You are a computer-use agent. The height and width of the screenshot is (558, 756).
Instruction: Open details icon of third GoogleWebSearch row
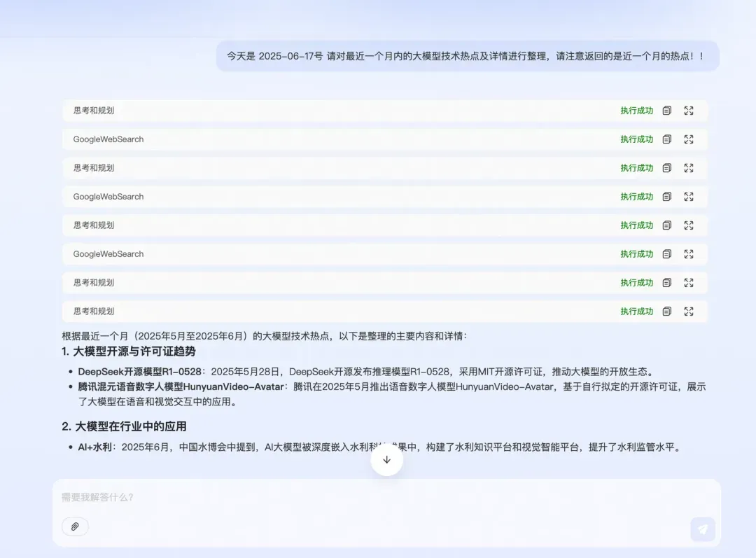coord(667,254)
